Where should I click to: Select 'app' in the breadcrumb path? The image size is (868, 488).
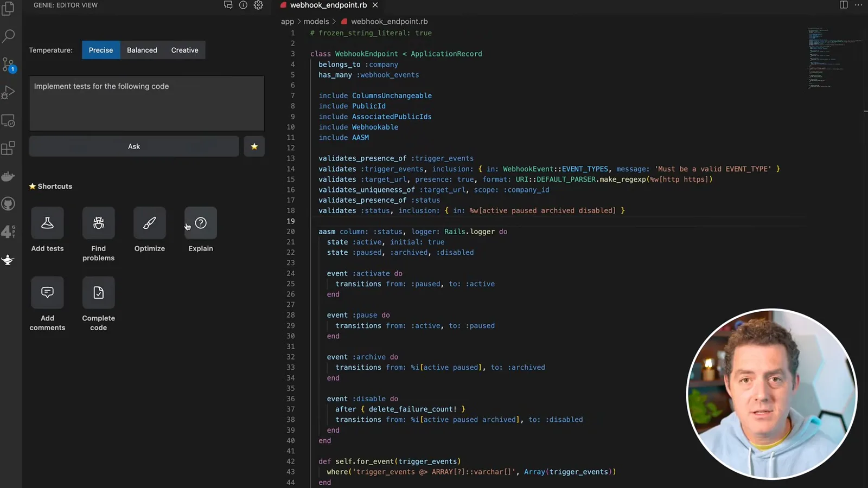288,22
